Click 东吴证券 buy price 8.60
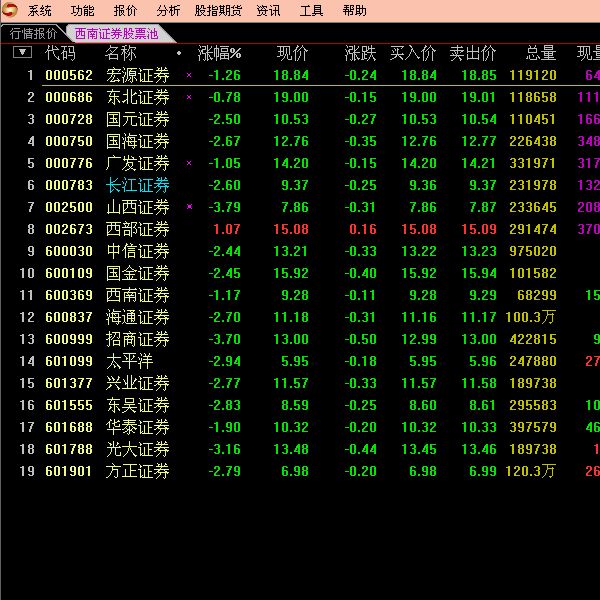Screen dimensions: 600x600 coord(422,405)
